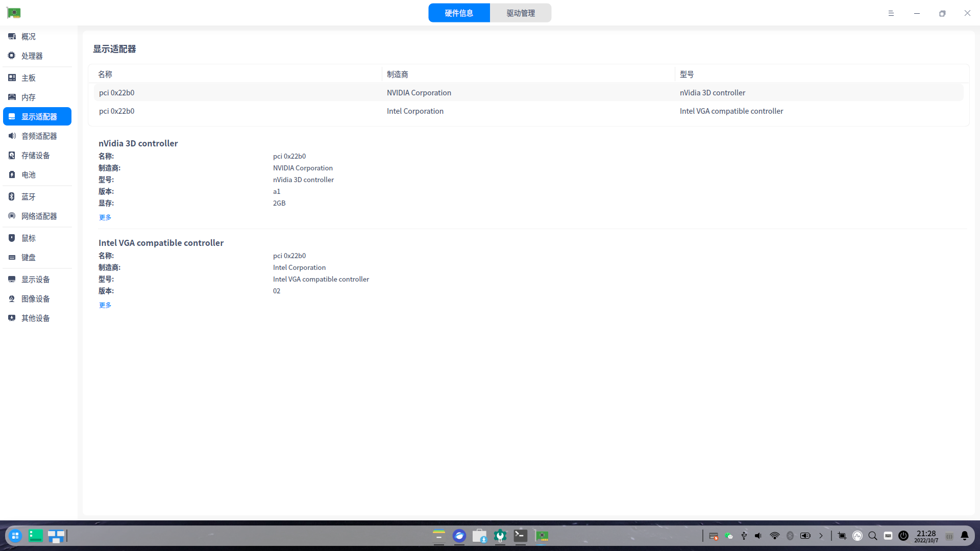Viewport: 980px width, 551px height.
Task: Select 图像设备 image devices
Action: point(37,299)
